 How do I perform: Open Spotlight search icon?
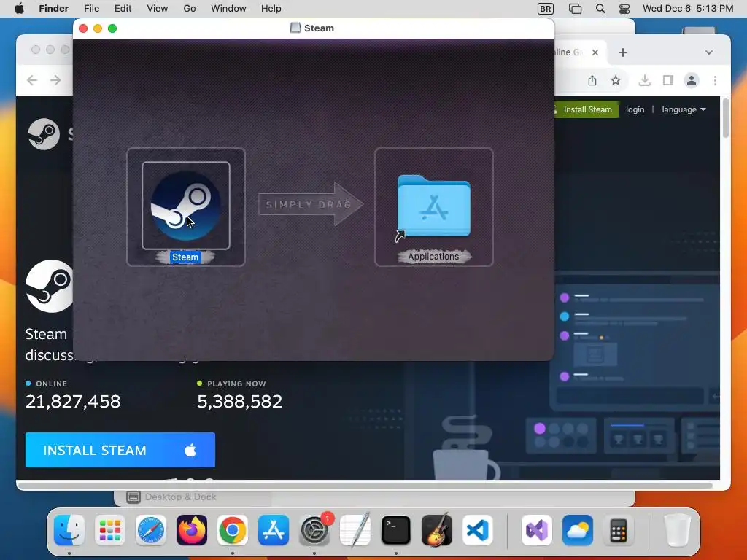coord(600,9)
